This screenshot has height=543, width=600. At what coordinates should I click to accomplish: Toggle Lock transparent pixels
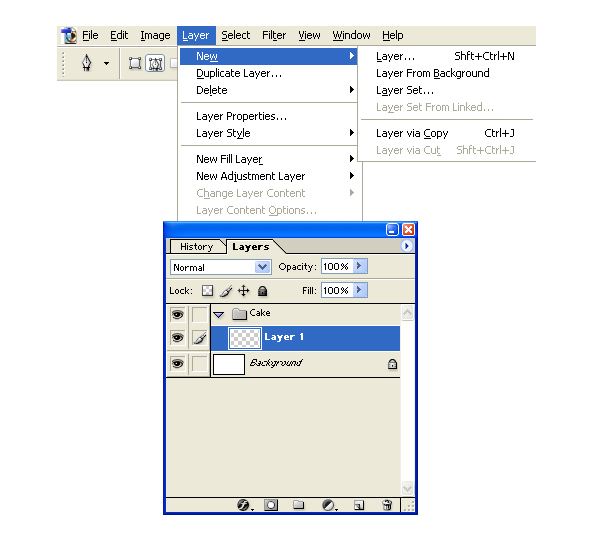(x=207, y=291)
